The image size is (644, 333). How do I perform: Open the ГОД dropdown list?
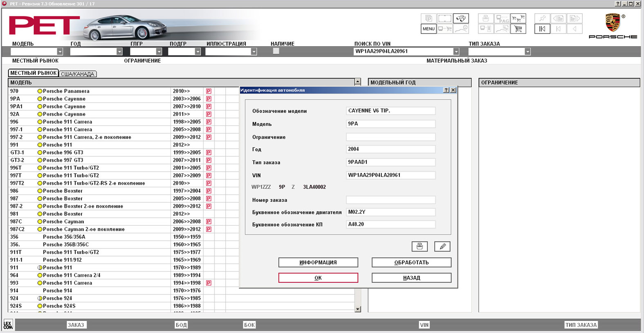(x=119, y=51)
